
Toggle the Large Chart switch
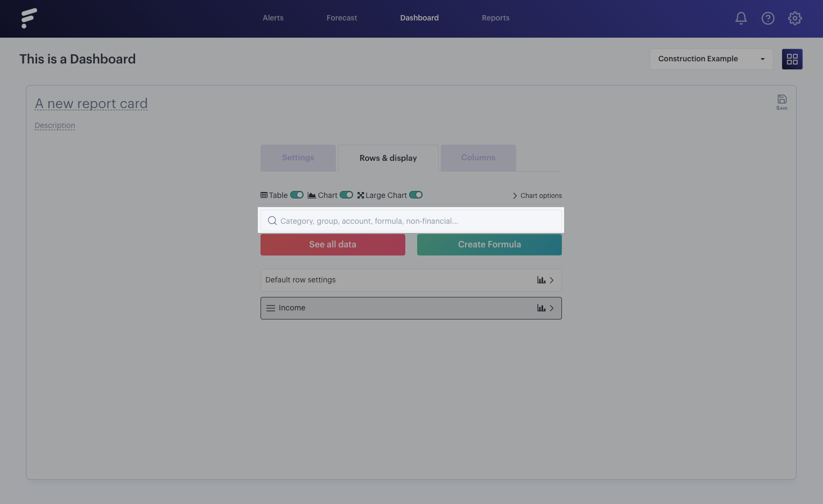click(x=416, y=195)
